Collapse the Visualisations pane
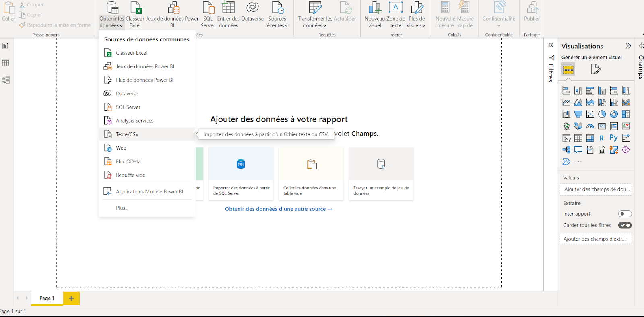Image resolution: width=644 pixels, height=317 pixels. point(628,46)
